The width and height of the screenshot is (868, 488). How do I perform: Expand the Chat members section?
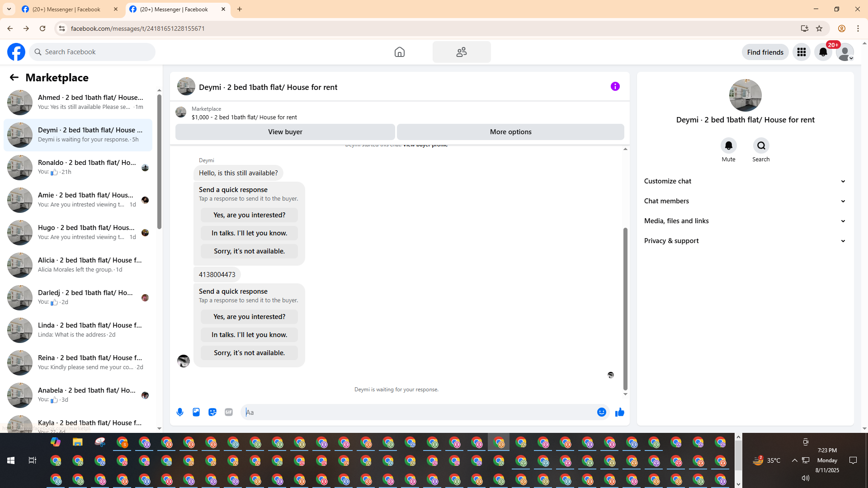(745, 201)
